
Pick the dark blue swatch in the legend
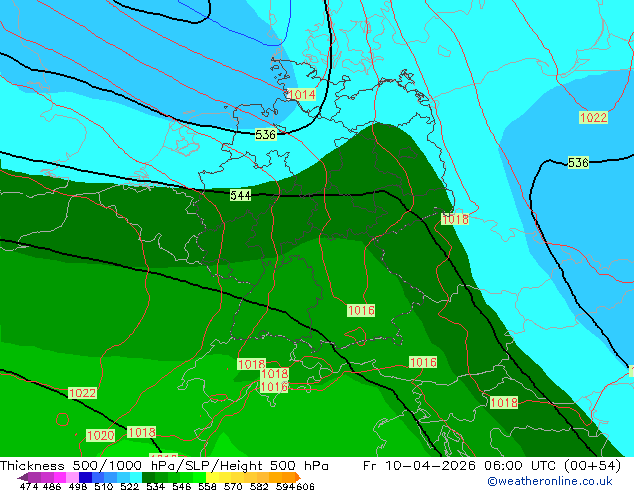pyautogui.click(x=85, y=477)
